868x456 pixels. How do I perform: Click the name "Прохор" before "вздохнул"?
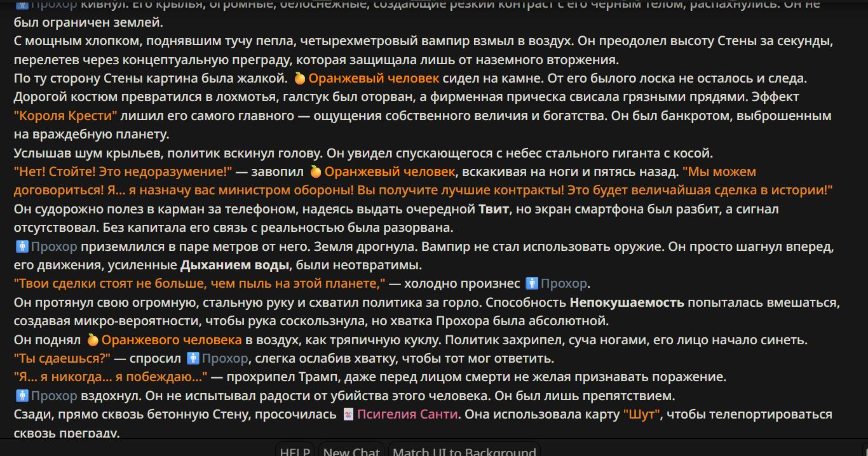tap(54, 396)
